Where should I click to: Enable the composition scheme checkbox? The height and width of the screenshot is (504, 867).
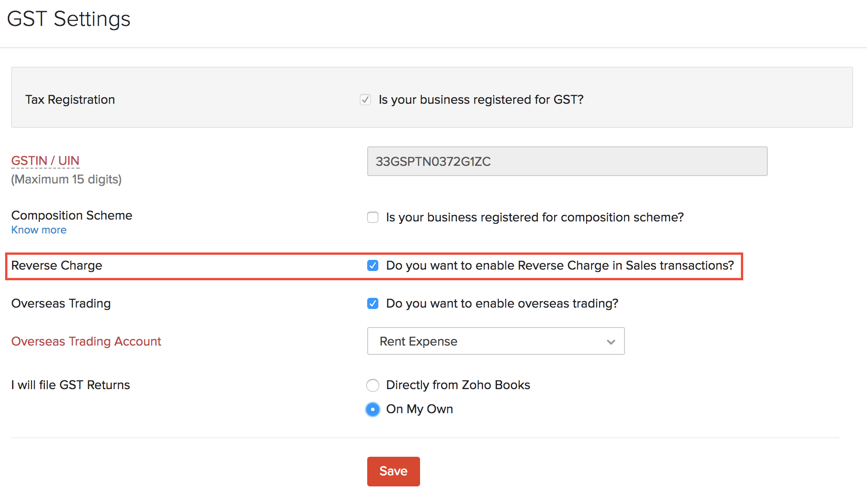click(373, 217)
